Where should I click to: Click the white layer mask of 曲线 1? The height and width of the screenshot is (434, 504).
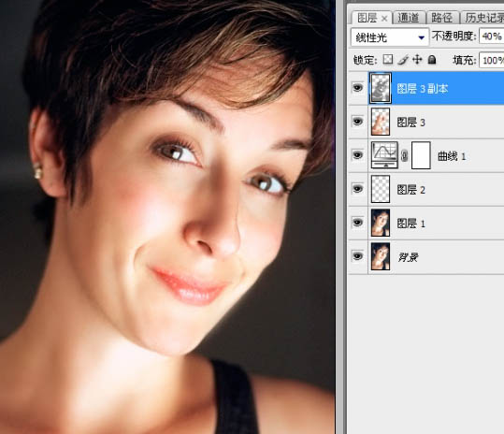click(x=421, y=155)
